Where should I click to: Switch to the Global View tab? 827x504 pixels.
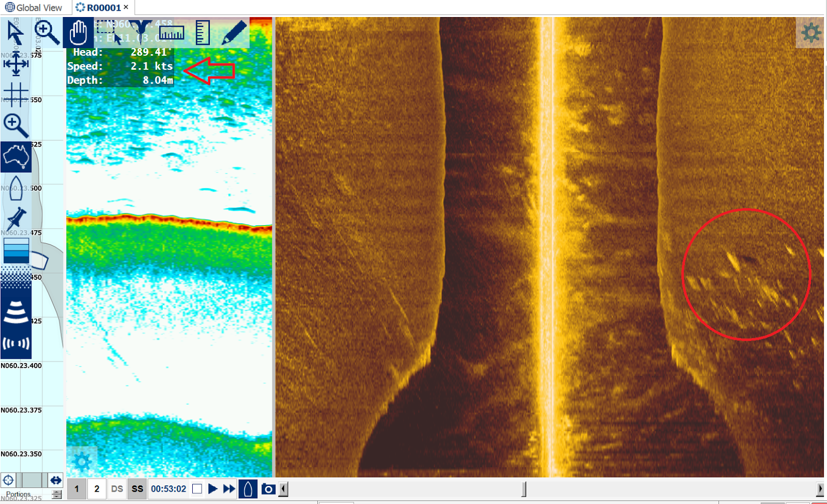[x=34, y=8]
